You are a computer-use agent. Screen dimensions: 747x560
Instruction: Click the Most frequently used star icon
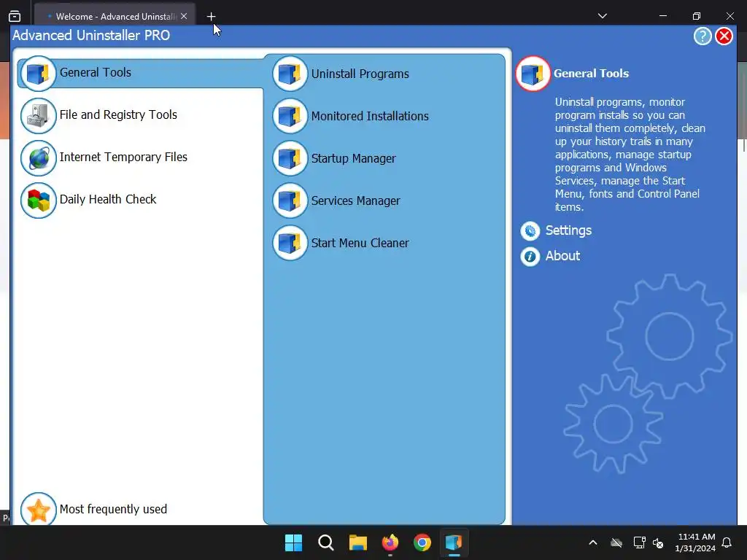click(39, 509)
